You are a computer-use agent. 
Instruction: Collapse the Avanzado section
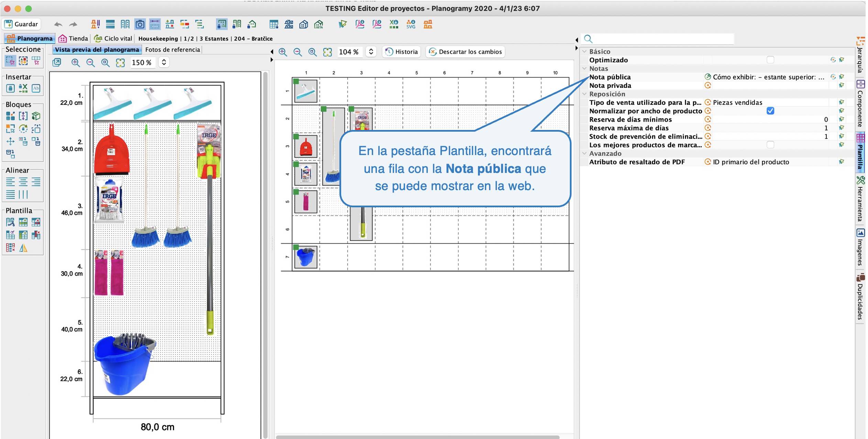(584, 153)
